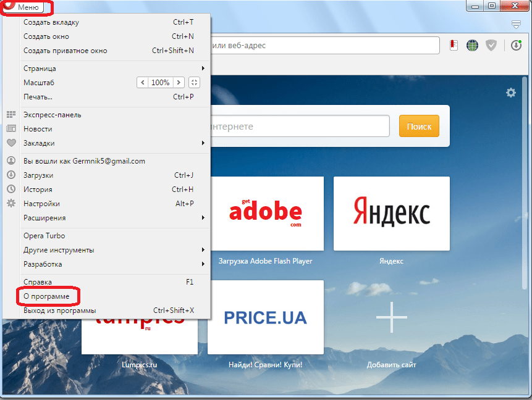Decrease zoom with left arrow stepper

[143, 82]
